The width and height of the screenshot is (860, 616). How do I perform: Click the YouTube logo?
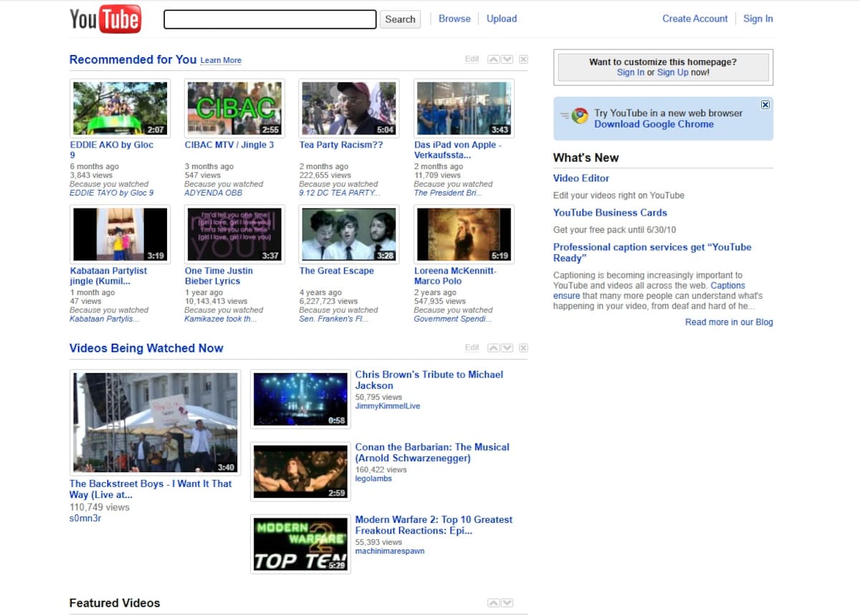click(x=105, y=19)
